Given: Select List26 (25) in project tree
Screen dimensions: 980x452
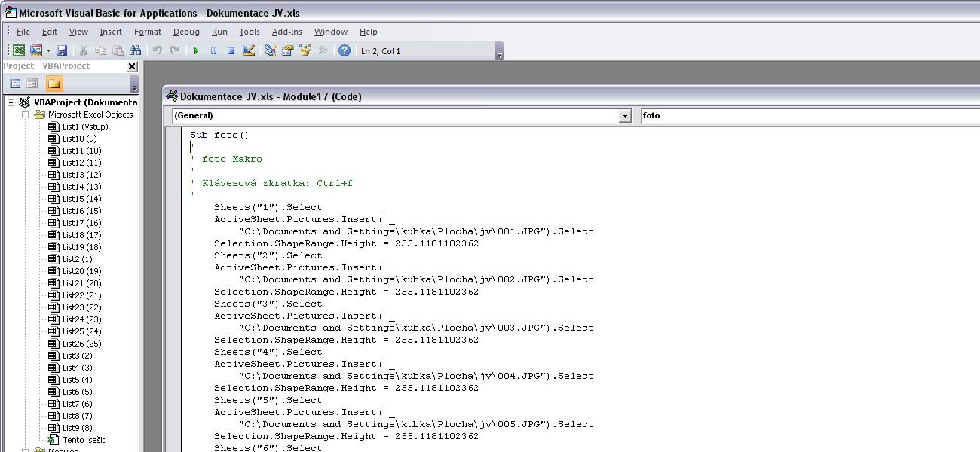Looking at the screenshot, I should click(81, 344).
